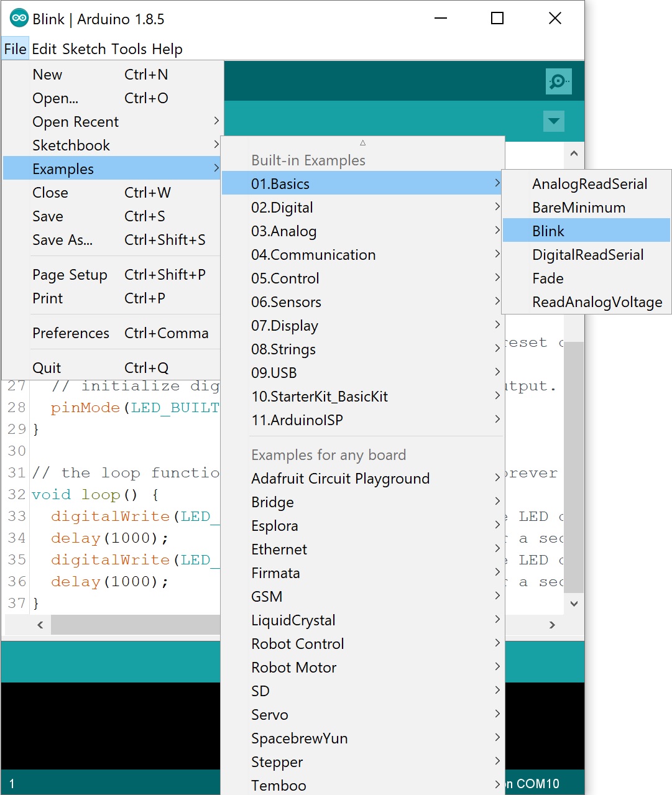Open Adafruit Circuit Playground examples
Viewport: 672px width, 795px height.
click(362, 479)
